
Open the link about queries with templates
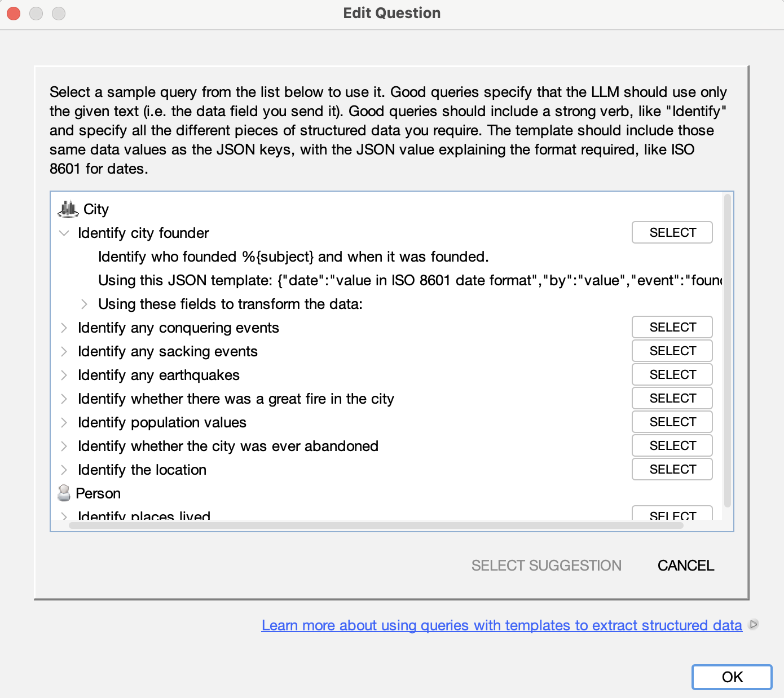[x=501, y=625]
